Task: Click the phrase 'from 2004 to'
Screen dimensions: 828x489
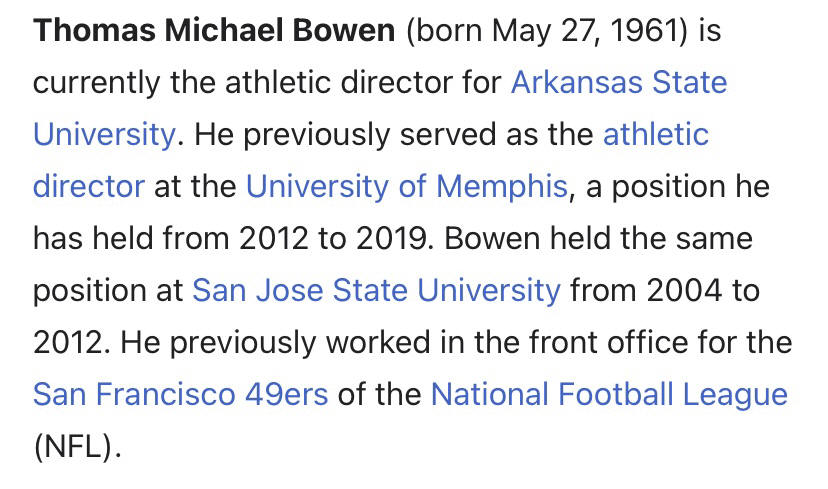Action: 665,290
